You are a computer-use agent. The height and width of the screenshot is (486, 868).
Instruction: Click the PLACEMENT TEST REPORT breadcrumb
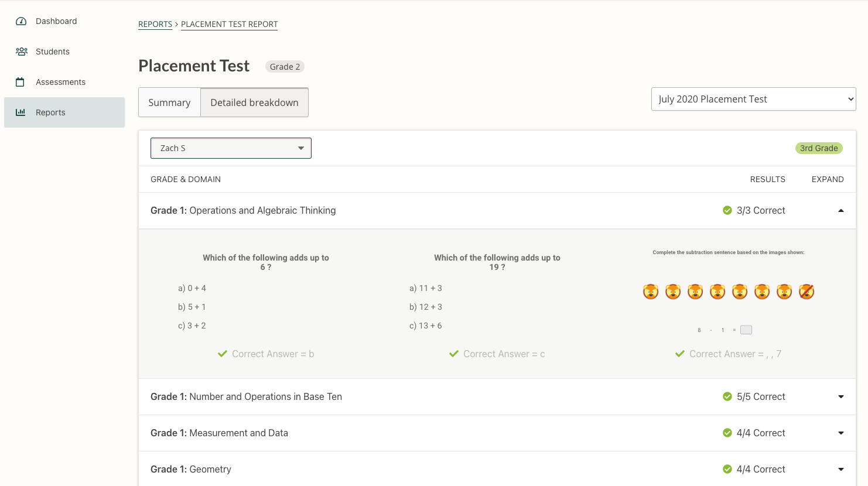tap(229, 24)
